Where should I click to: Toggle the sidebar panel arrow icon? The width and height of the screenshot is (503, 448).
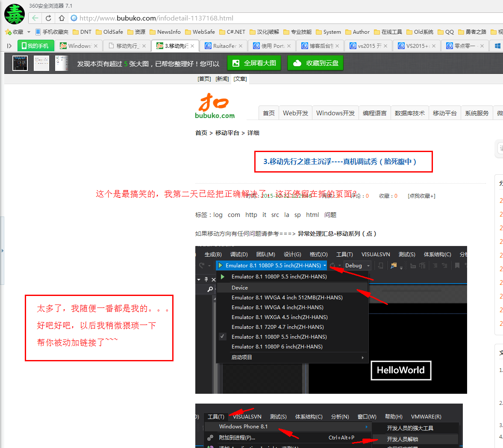9,46
